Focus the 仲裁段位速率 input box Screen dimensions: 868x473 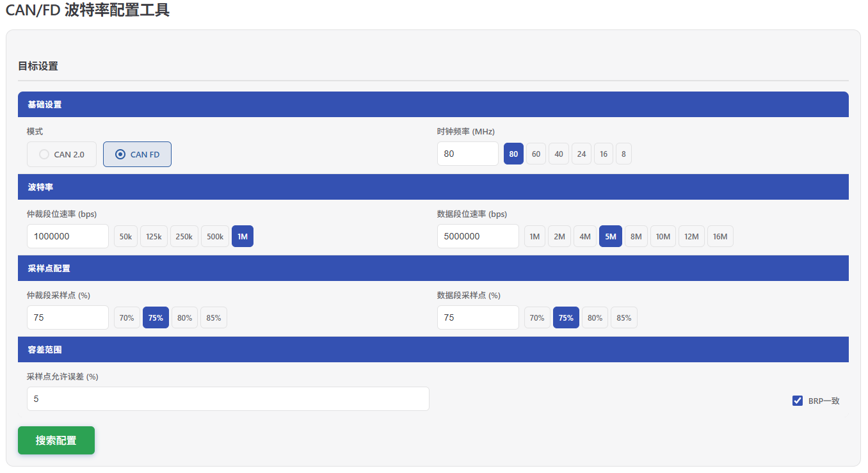point(68,236)
